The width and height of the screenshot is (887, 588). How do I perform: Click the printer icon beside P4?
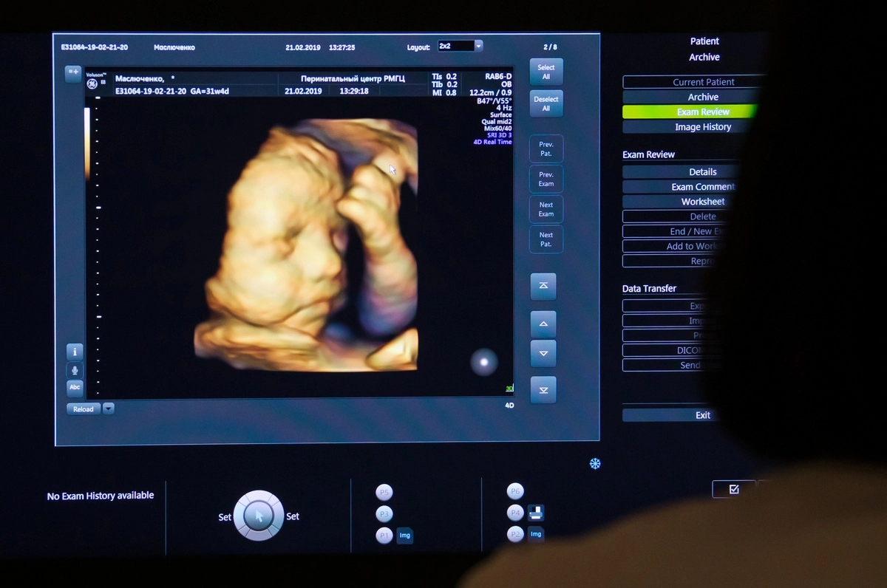coord(536,513)
